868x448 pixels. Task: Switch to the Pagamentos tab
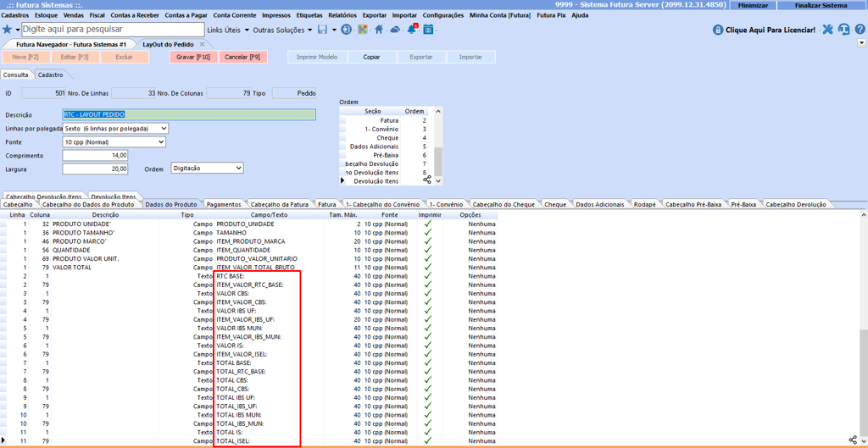coord(224,204)
